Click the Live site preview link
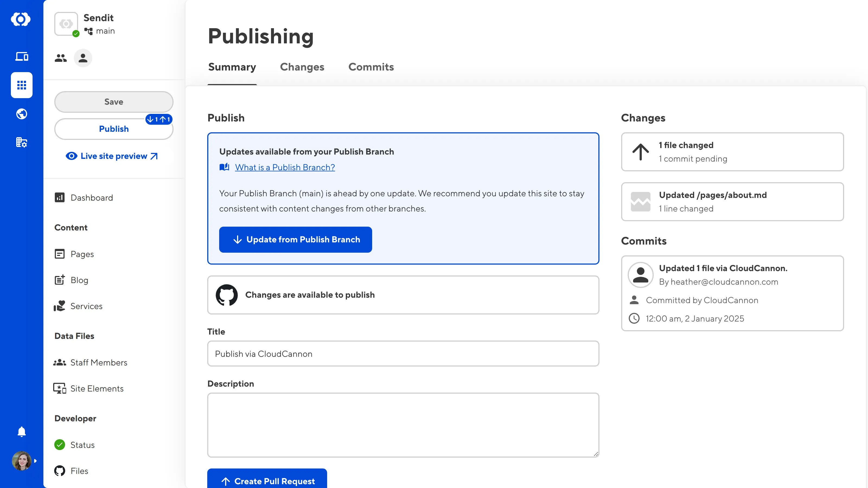Screen dimensions: 868x488 [114, 156]
